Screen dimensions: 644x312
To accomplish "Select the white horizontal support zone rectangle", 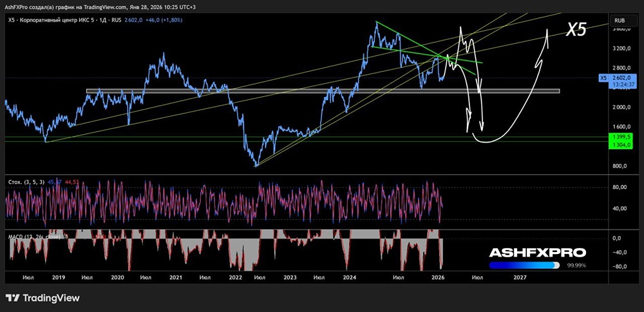I will [323, 91].
